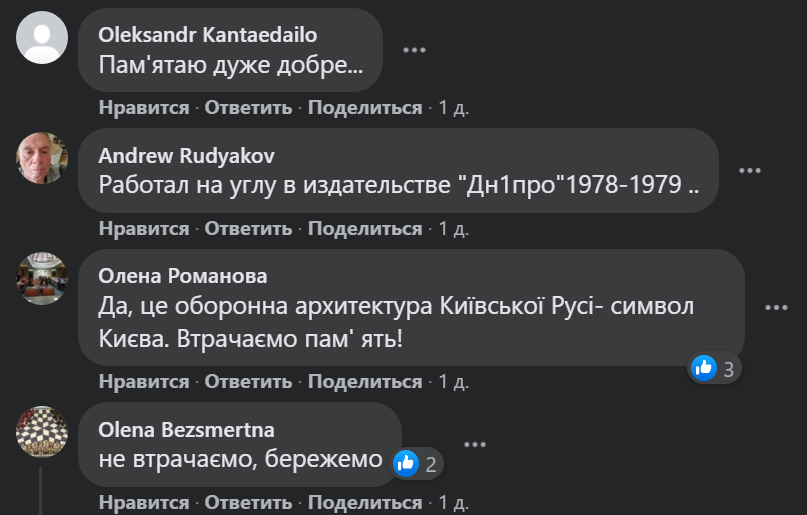The width and height of the screenshot is (807, 515).
Task: Open Oleksandr Kantaedailo's profile avatar
Action: (x=42, y=37)
